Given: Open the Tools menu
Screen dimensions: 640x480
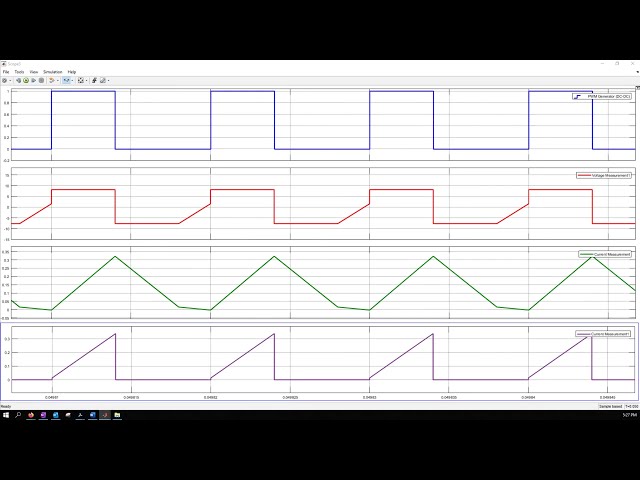Looking at the screenshot, I should [x=19, y=72].
